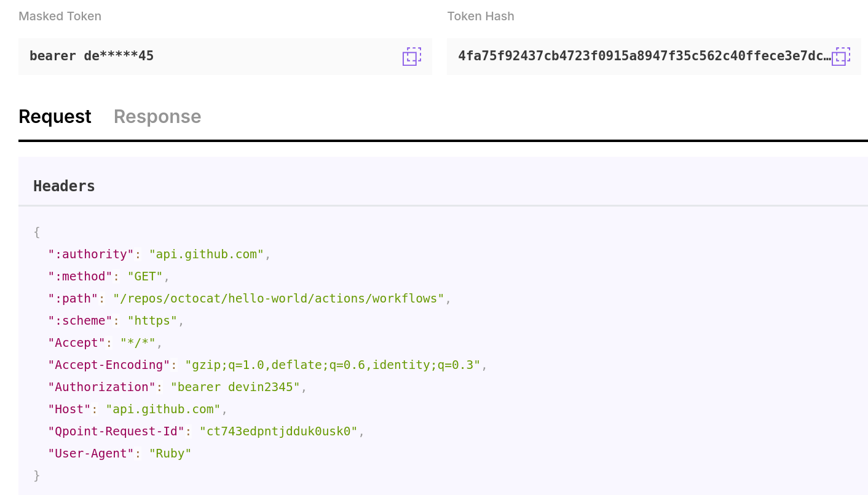Viewport: 868px width, 495px height.
Task: Click the "https" scheme value
Action: click(152, 321)
